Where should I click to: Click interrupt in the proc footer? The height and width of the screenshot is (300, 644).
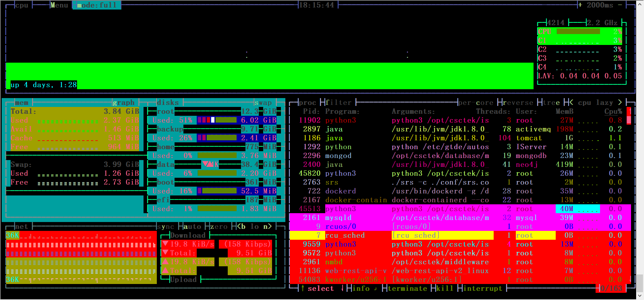(482, 288)
